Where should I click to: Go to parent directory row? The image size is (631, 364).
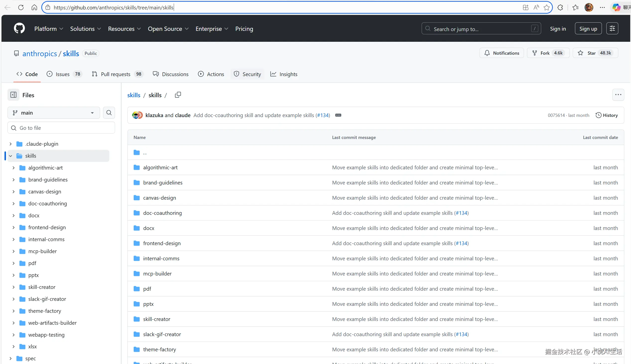coord(376,152)
